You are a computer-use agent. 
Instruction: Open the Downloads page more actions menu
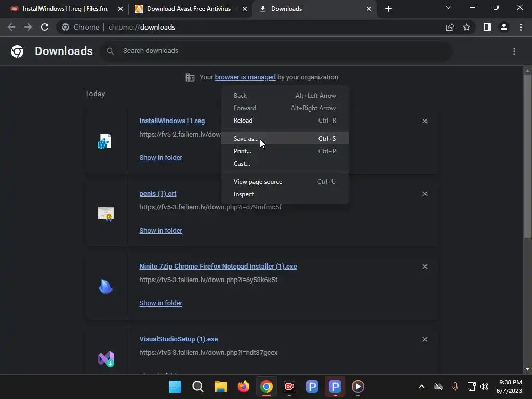point(514,51)
